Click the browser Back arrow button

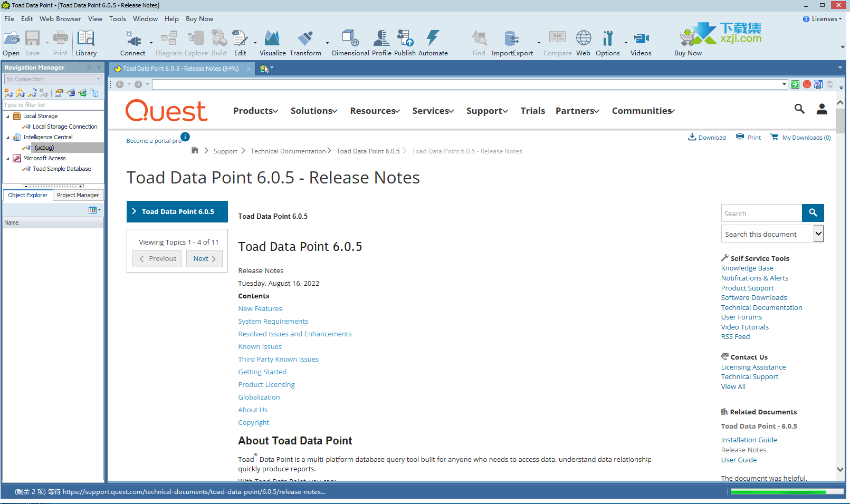pos(120,84)
